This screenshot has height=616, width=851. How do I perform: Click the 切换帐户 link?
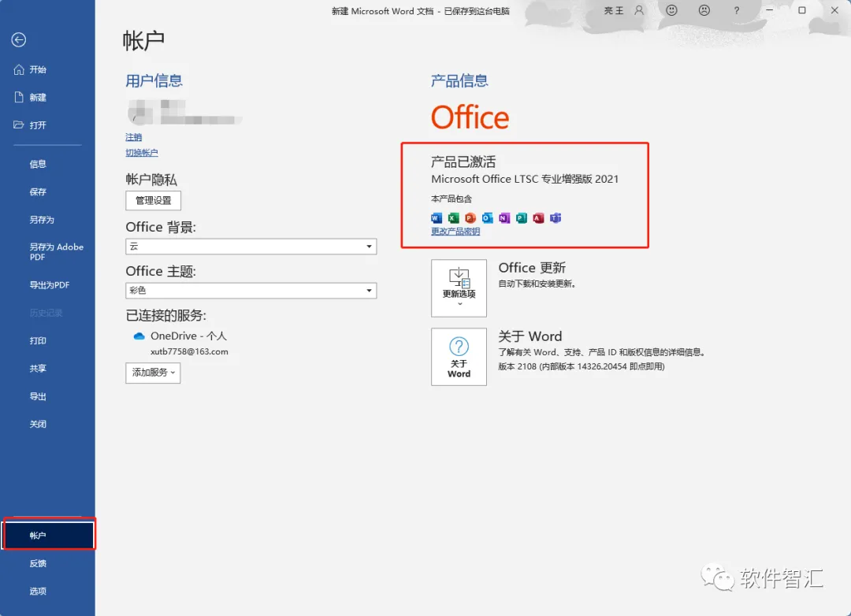point(142,153)
